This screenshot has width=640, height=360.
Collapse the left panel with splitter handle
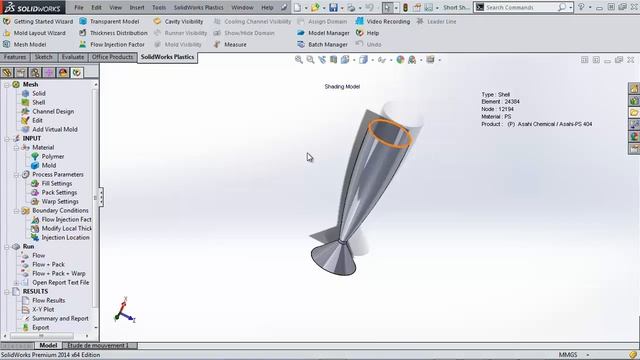[101, 197]
